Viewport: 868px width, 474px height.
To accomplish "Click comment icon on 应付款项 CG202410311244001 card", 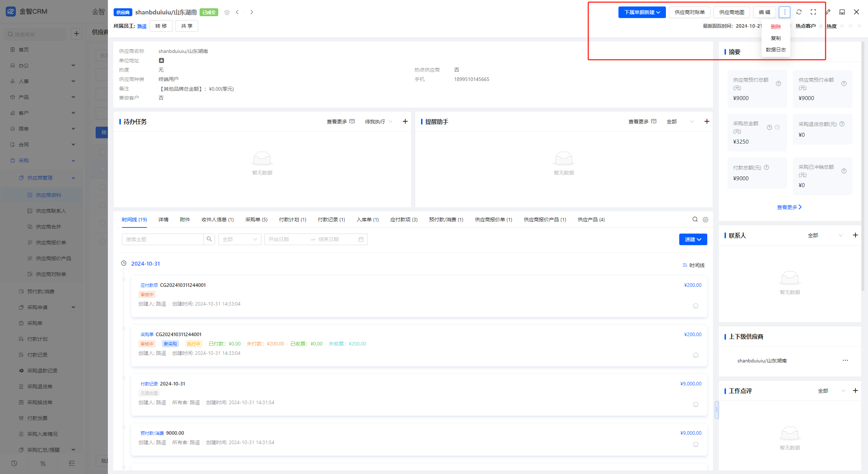I will point(696,306).
